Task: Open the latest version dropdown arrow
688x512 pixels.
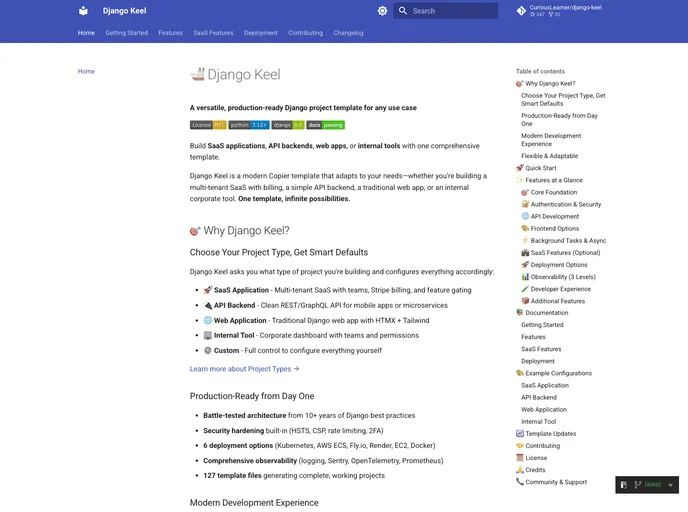Action: 670,485
